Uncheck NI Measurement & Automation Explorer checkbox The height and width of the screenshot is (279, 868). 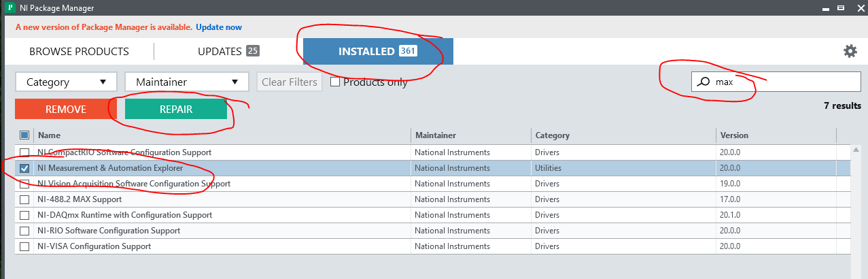[24, 167]
